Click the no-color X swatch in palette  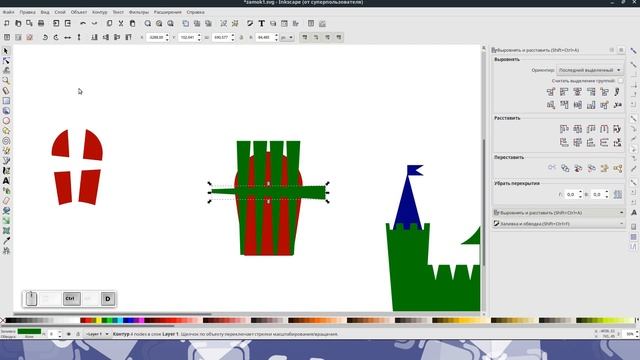tap(3, 321)
